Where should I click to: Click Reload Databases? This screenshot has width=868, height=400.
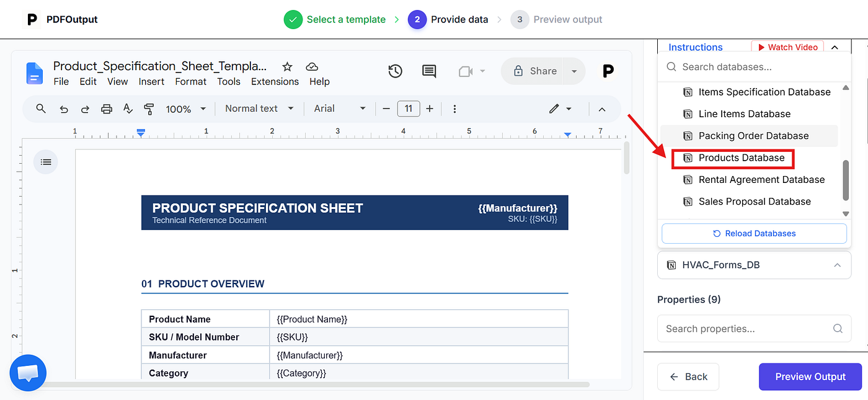point(754,234)
